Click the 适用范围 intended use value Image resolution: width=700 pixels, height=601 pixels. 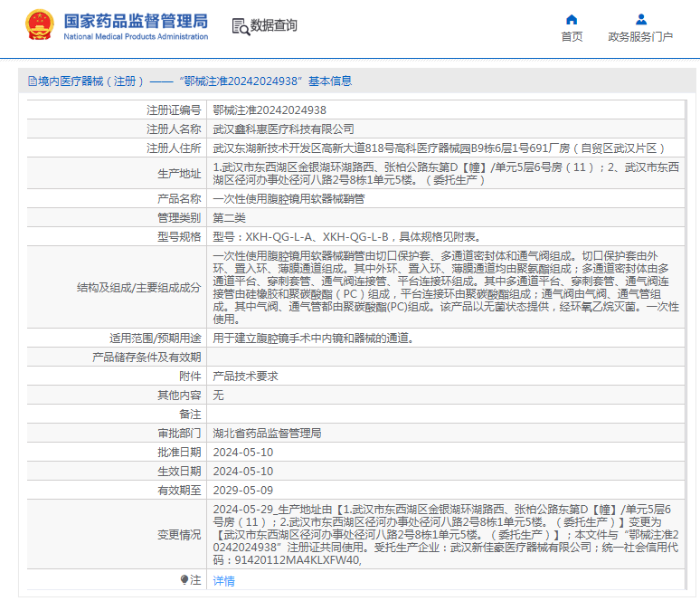(314, 339)
